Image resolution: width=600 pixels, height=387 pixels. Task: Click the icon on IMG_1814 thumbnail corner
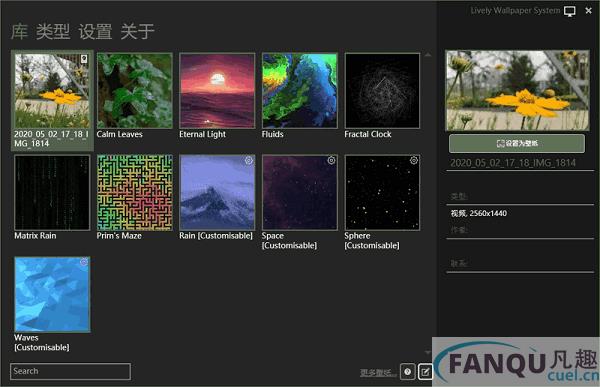click(x=84, y=59)
